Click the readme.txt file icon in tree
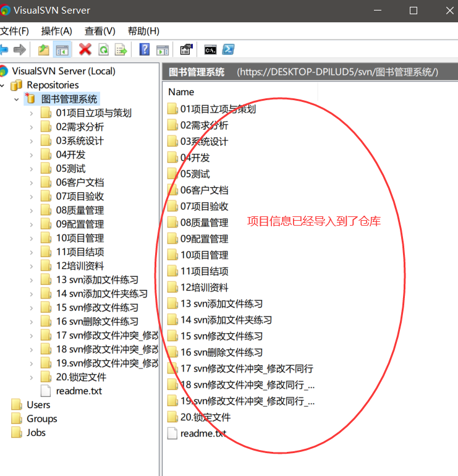Viewport: 458px width, 476px height. (46, 391)
